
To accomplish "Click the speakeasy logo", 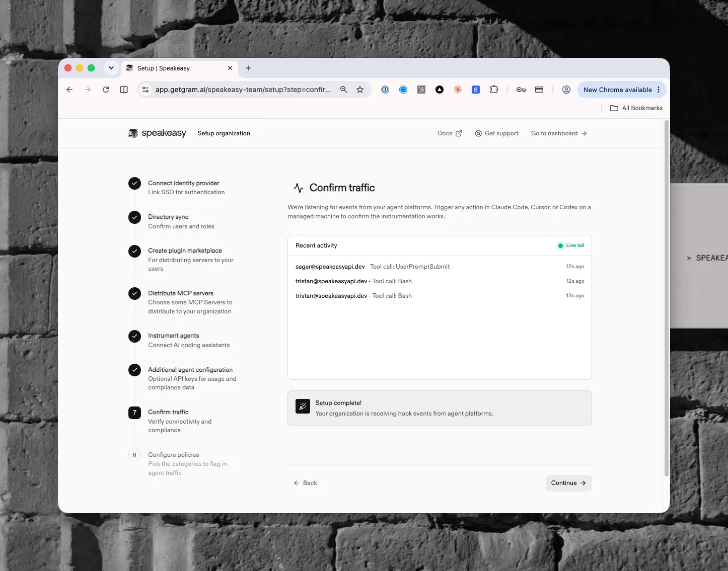I will 158,133.
